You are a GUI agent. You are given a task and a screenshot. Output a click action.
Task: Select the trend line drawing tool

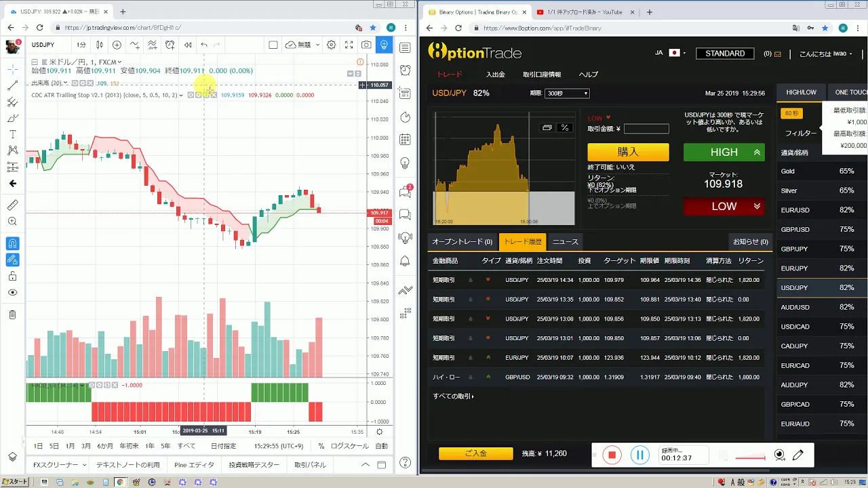12,86
